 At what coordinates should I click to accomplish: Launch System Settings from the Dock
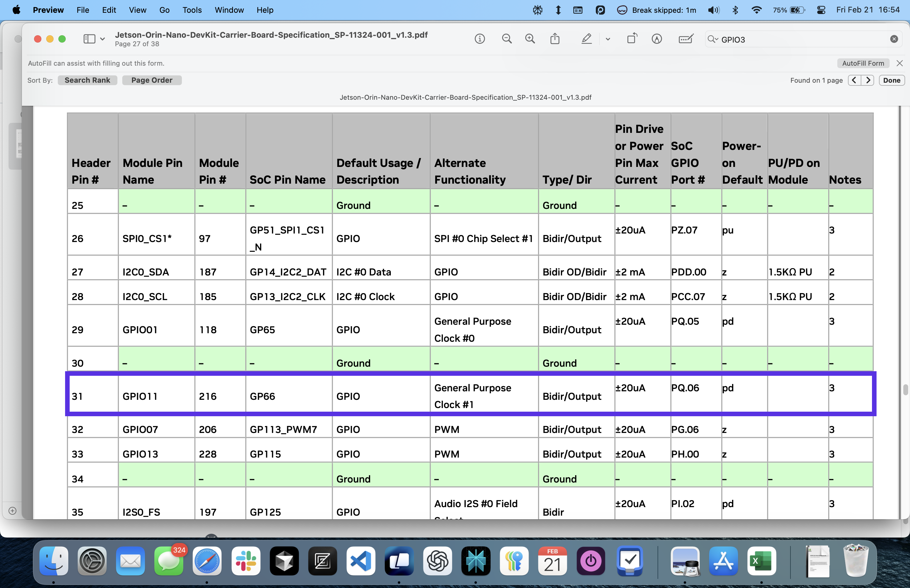click(92, 561)
